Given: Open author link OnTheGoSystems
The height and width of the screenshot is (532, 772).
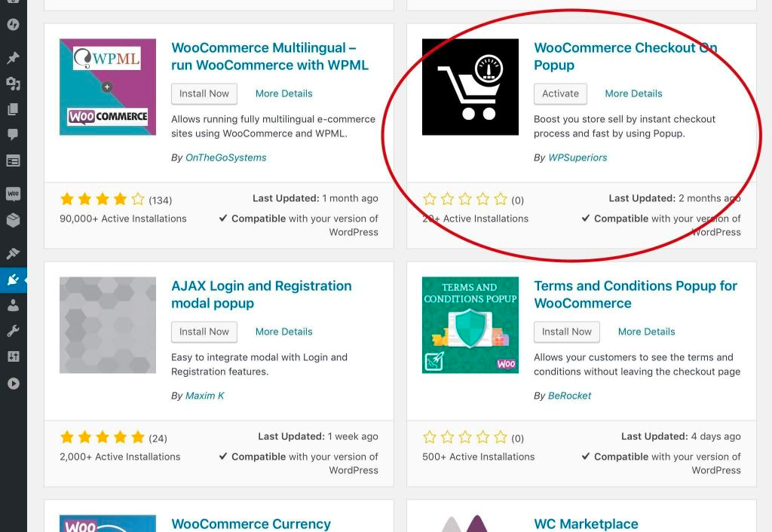Looking at the screenshot, I should (x=226, y=157).
